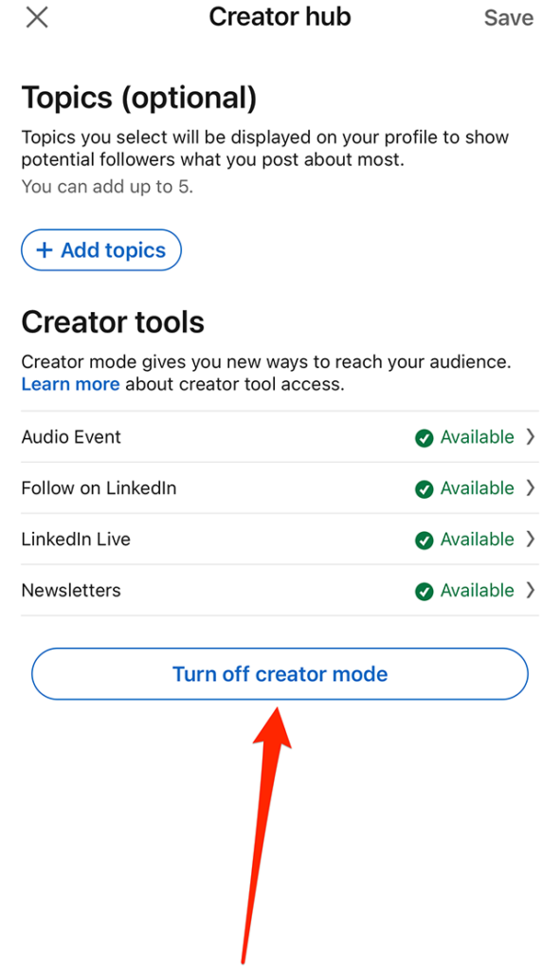Open the Newsletters creator tool

coord(70,590)
